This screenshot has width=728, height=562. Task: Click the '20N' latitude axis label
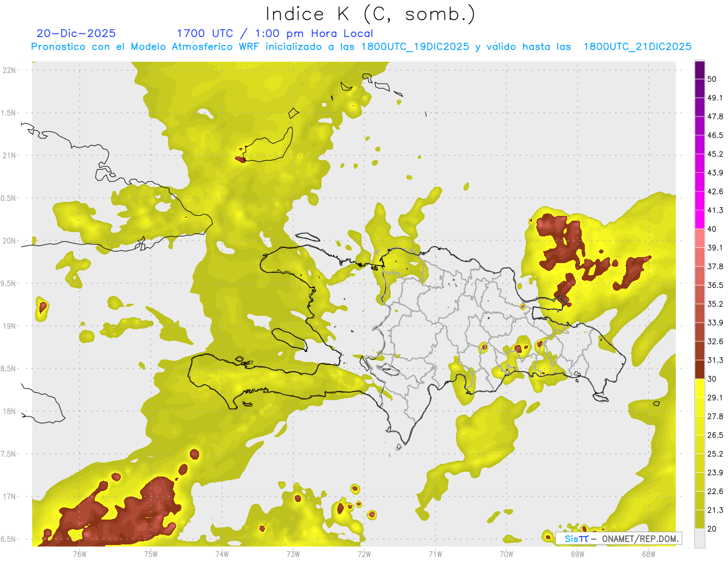click(9, 241)
